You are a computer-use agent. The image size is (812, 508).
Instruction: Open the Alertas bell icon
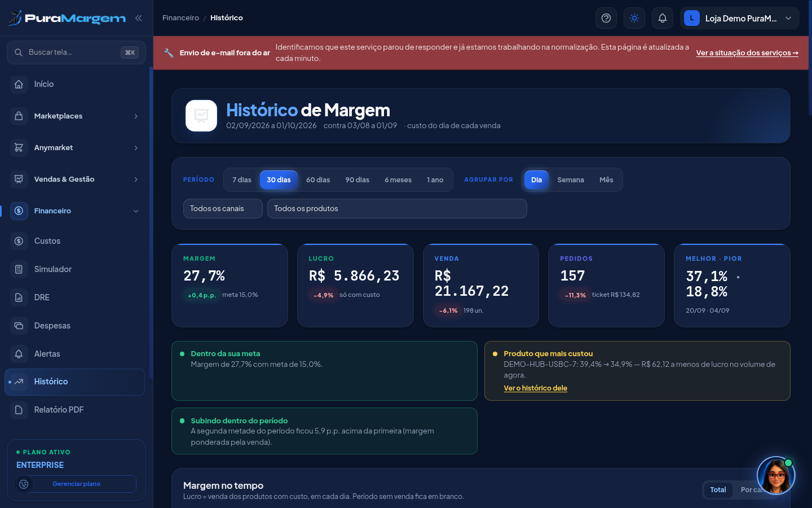19,354
